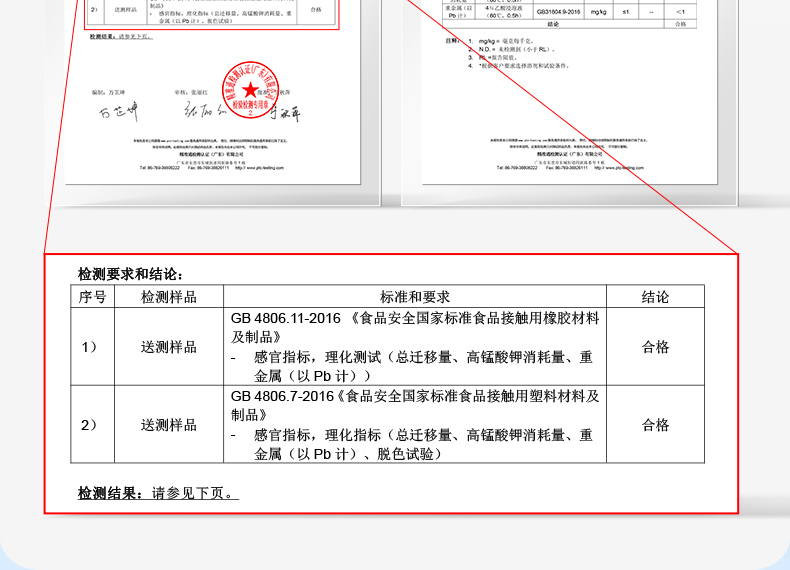The height and width of the screenshot is (570, 790).
Task: Click the Tel/Fax footer line on left report
Action: click(x=212, y=168)
